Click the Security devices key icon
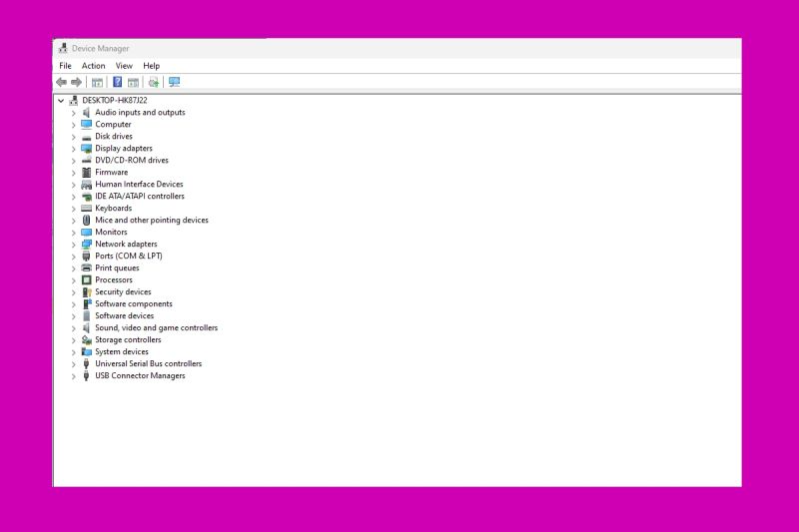 (87, 291)
